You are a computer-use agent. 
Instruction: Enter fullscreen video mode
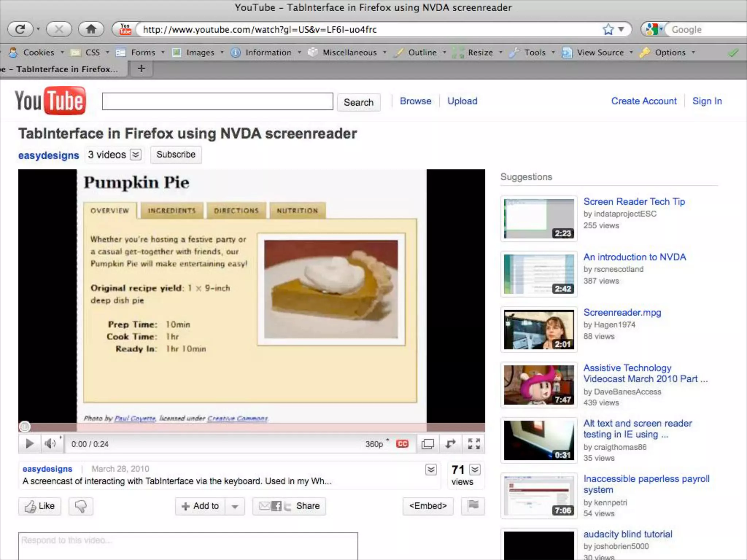[x=473, y=444]
